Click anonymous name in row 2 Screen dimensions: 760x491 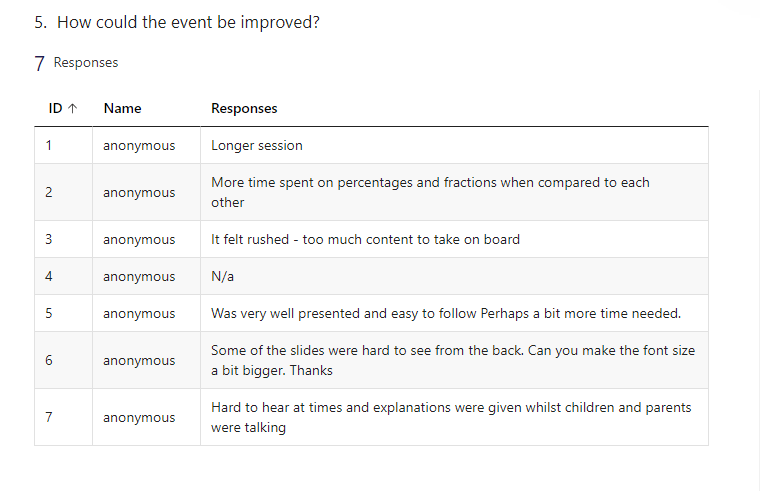click(139, 192)
